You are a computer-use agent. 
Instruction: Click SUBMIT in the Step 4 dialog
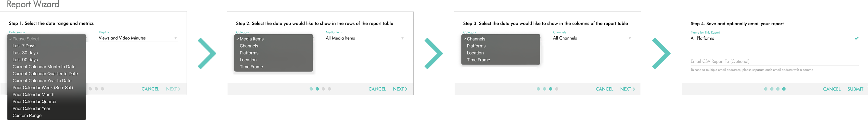click(x=855, y=89)
